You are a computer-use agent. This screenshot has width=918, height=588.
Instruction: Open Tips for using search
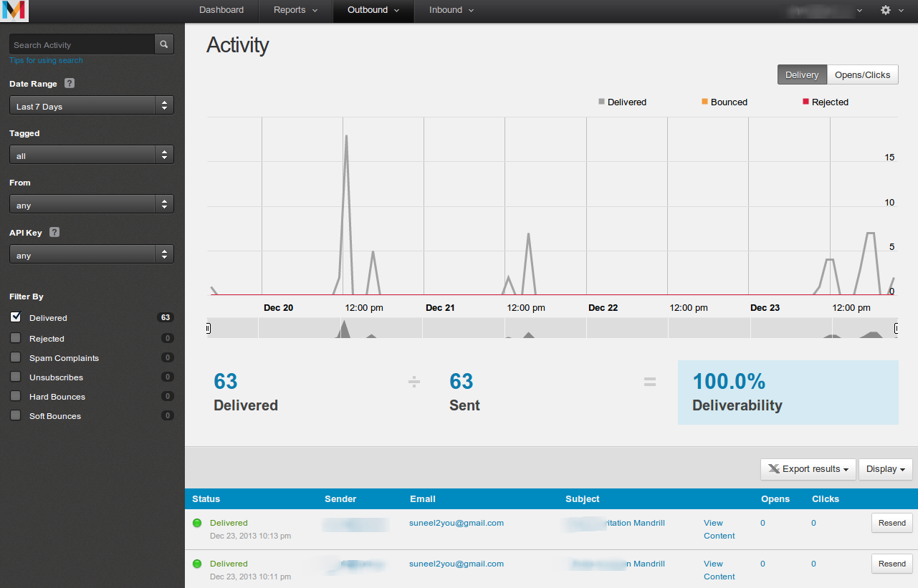pos(45,60)
